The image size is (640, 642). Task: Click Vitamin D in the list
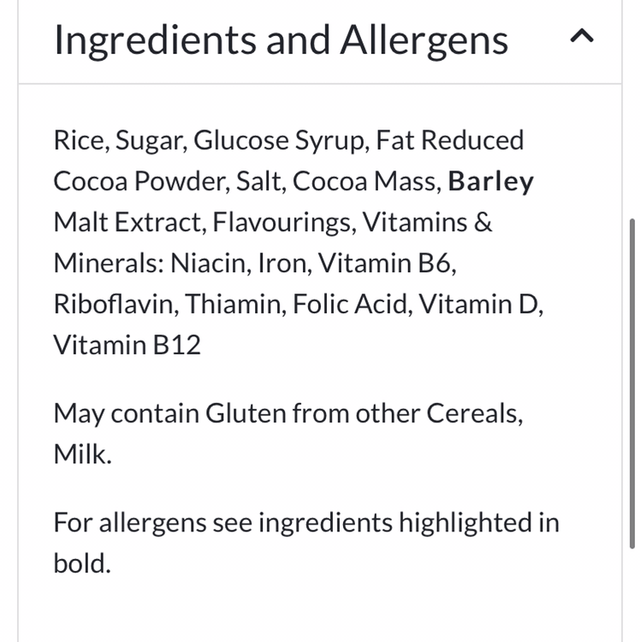coord(480,304)
